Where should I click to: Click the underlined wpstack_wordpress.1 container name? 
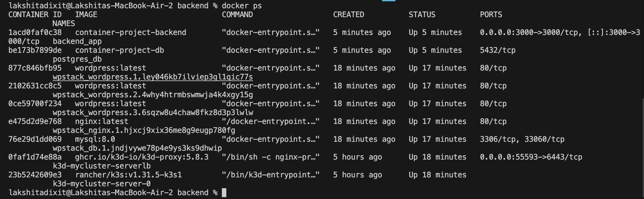click(153, 77)
